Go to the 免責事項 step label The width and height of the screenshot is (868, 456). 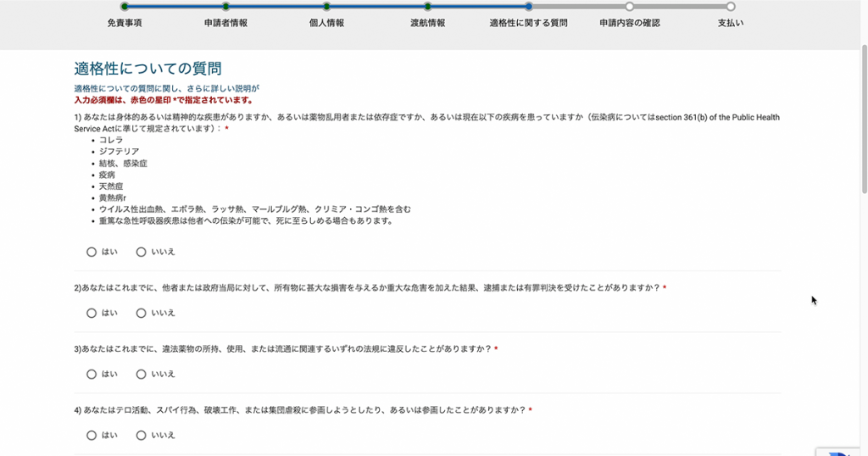[125, 23]
